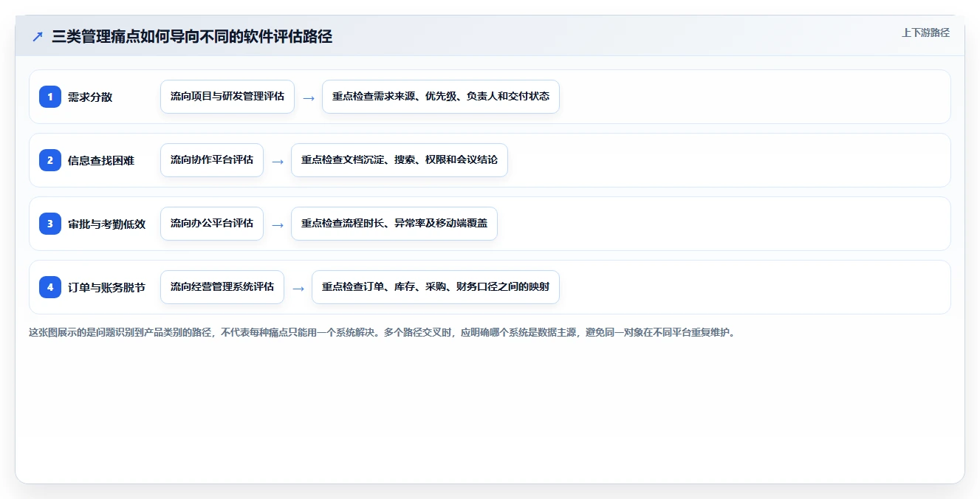This screenshot has height=499, width=980.
Task: Click the arrow in the 订单与账务脱节 row
Action: coord(298,288)
